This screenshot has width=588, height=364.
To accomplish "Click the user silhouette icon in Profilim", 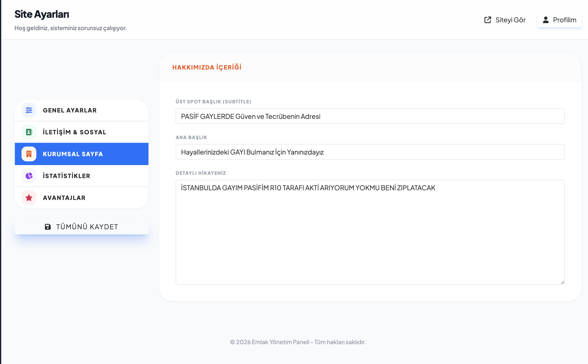I will click(546, 20).
